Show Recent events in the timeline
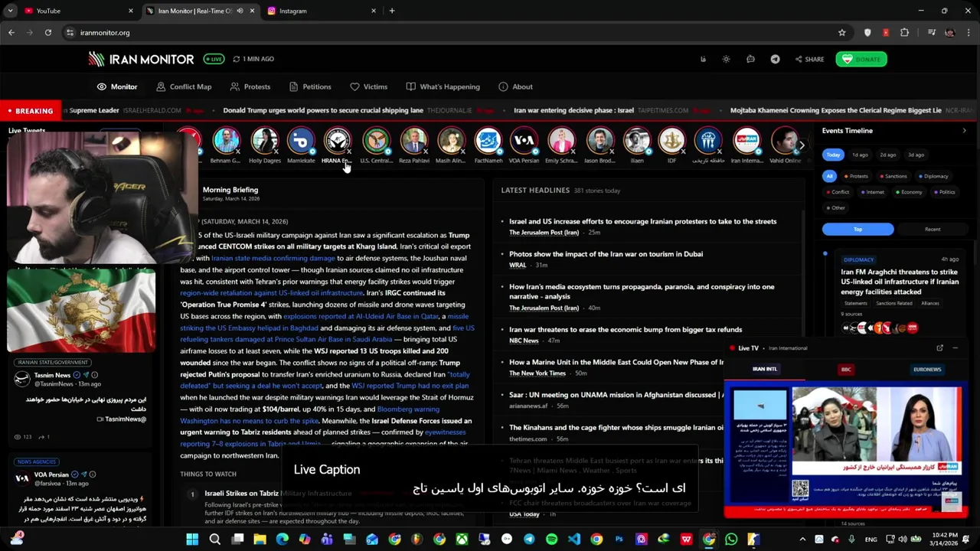Image resolution: width=980 pixels, height=551 pixels. (x=932, y=229)
